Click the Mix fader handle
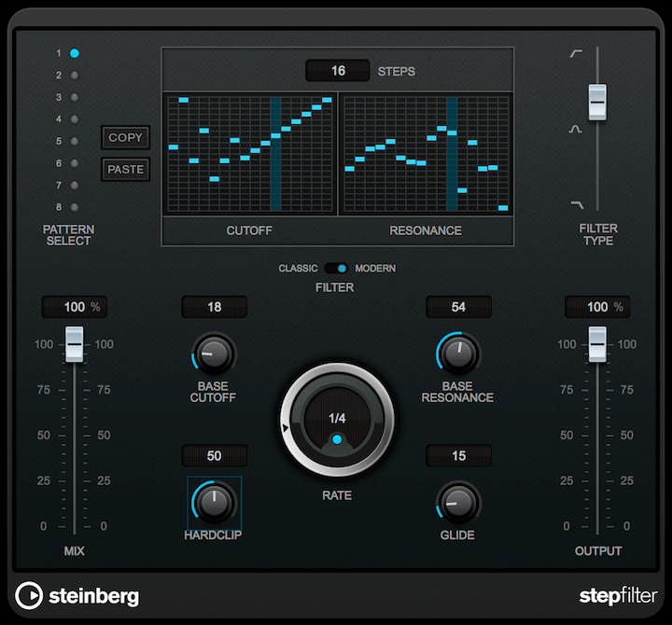Viewport: 672px width, 625px height. coord(75,344)
